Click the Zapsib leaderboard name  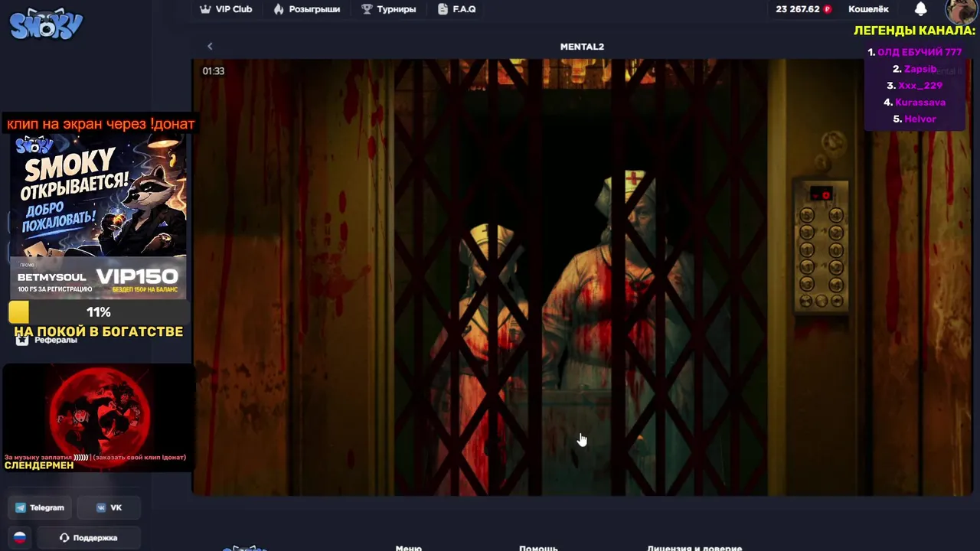[x=920, y=69]
